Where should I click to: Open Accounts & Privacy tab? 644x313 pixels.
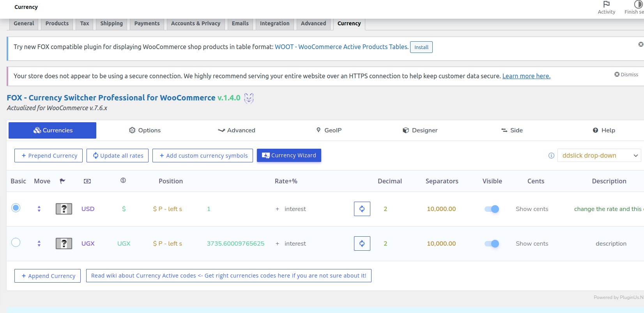click(x=196, y=24)
